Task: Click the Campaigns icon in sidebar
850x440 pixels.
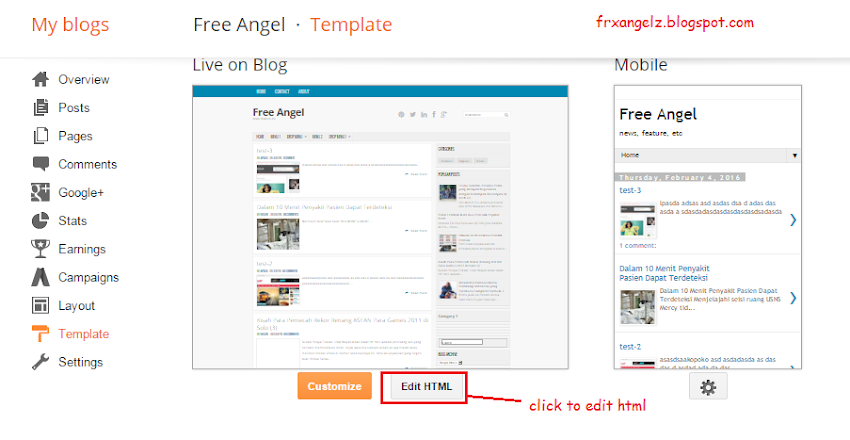Action: coord(40,277)
